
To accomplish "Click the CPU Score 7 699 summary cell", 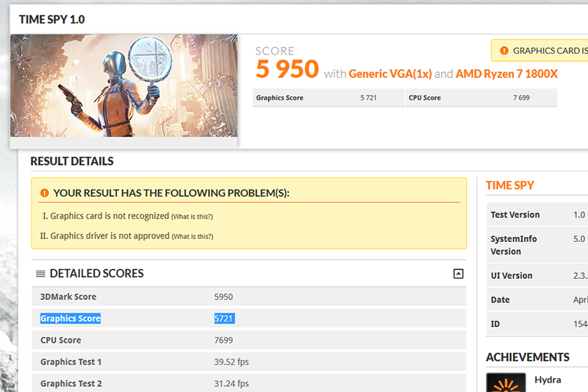I will tap(481, 98).
